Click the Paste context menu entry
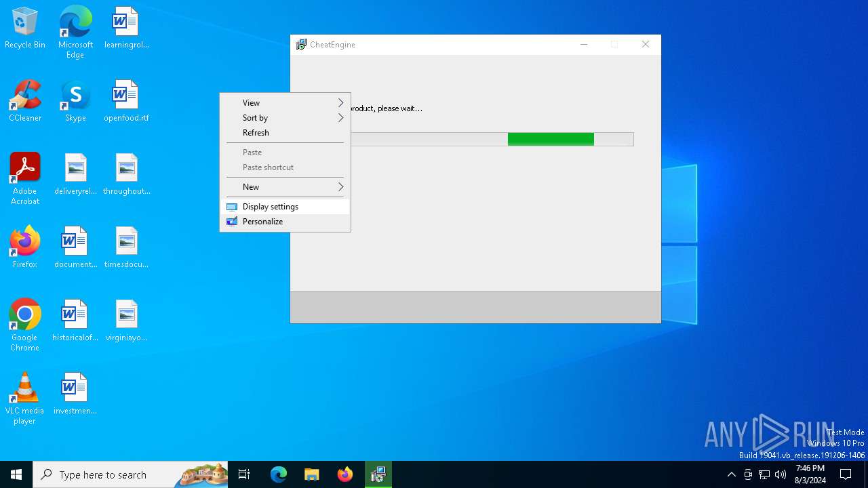Screen dimensions: 868x488 click(285, 152)
